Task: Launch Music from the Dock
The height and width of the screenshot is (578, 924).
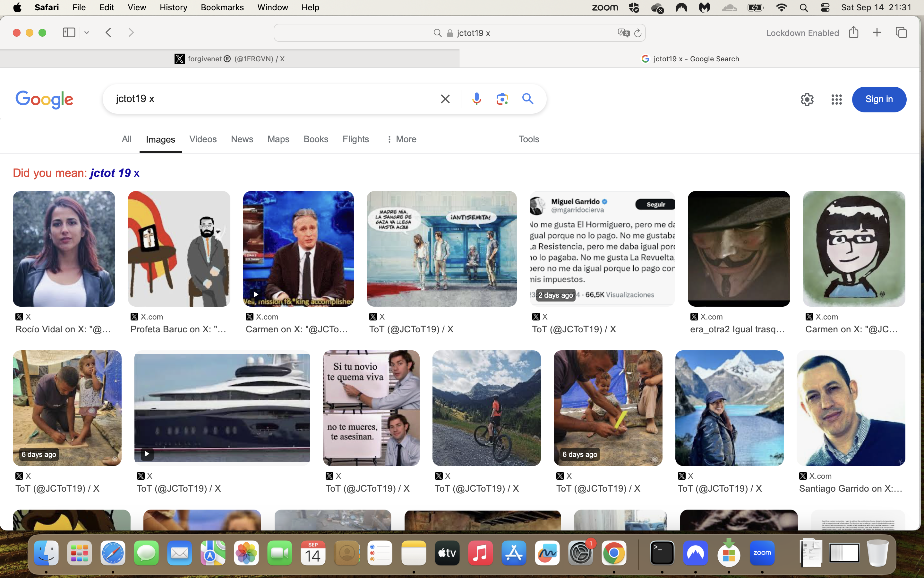Action: click(x=480, y=553)
